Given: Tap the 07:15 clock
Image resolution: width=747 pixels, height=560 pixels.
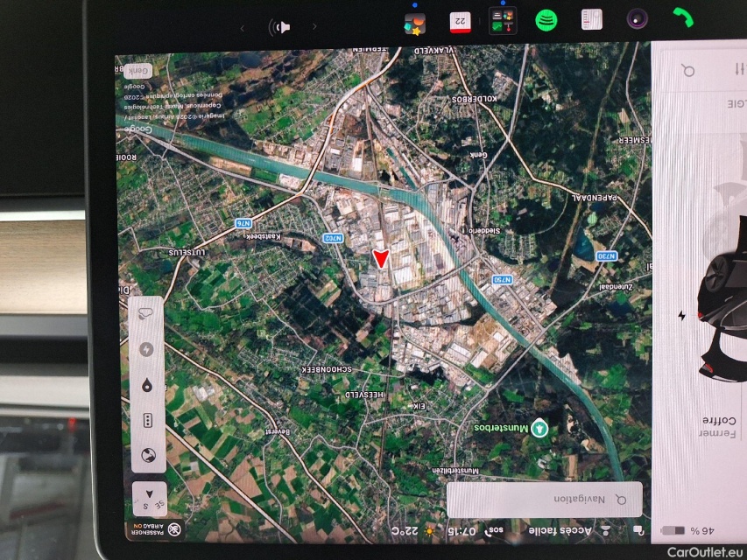Looking at the screenshot, I should (x=462, y=531).
